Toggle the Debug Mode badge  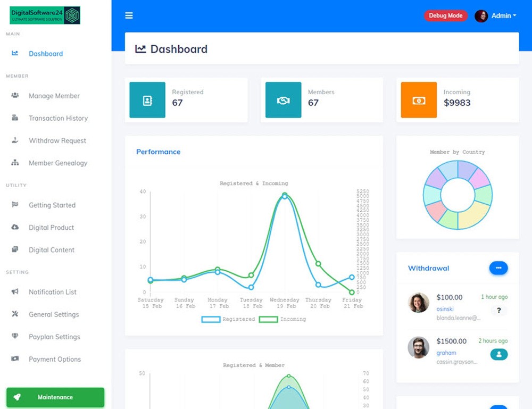click(445, 16)
